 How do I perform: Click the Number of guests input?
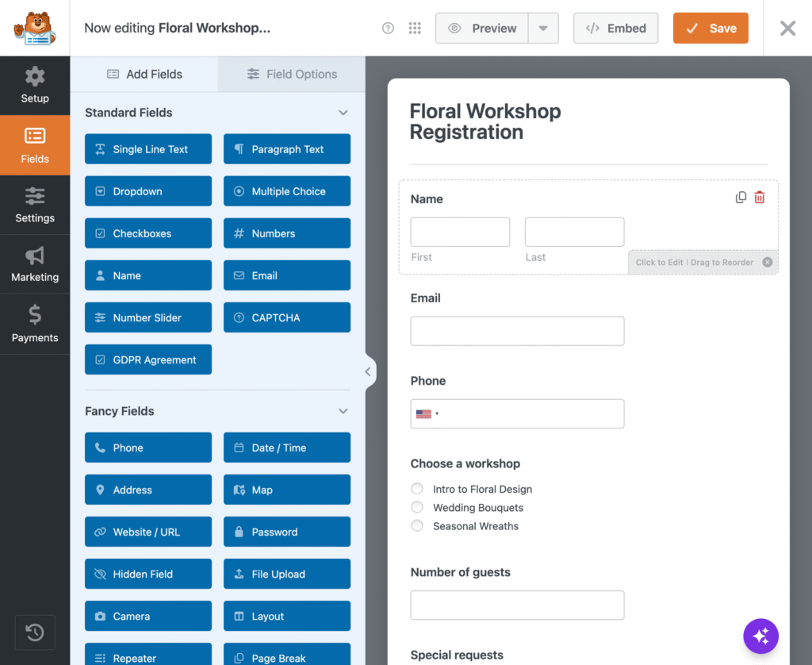[517, 605]
